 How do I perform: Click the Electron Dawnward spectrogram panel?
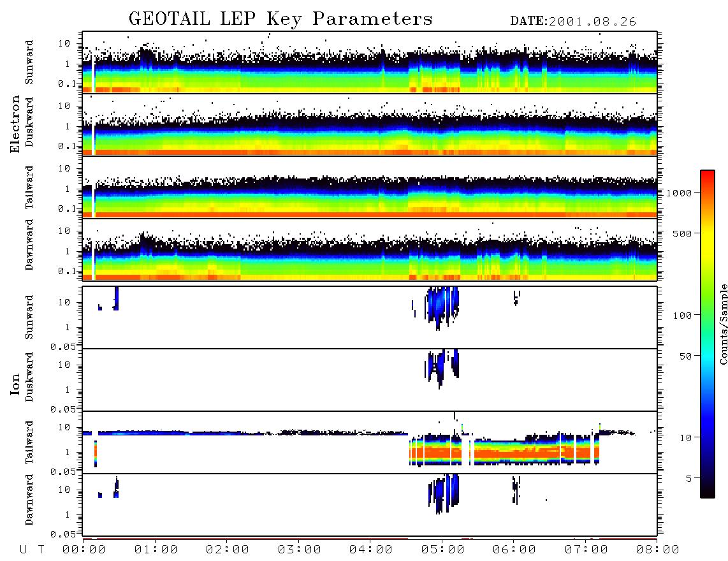pyautogui.click(x=370, y=249)
